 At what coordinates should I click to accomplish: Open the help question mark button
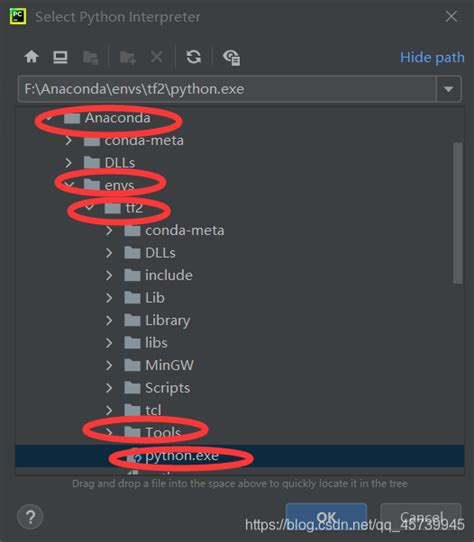30,517
